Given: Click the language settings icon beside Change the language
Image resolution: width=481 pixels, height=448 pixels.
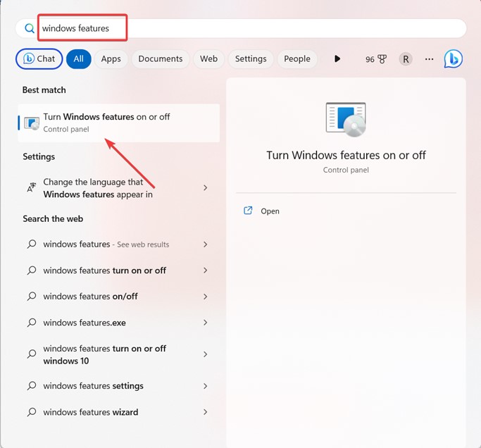Looking at the screenshot, I should point(32,187).
